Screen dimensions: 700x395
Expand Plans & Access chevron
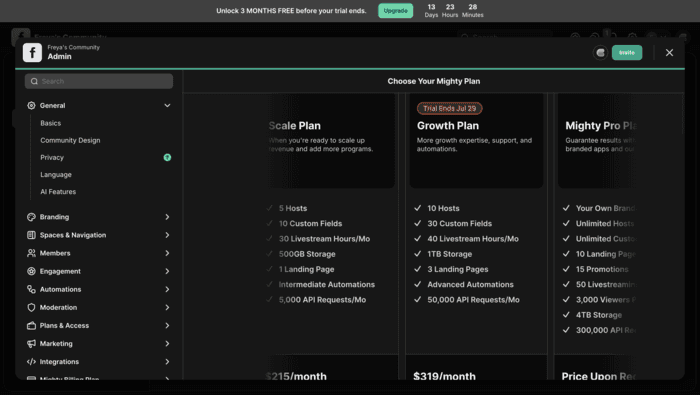pos(167,325)
